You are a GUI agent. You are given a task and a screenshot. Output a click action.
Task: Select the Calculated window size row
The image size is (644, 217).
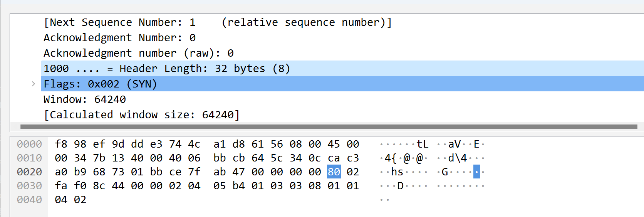pyautogui.click(x=342, y=114)
